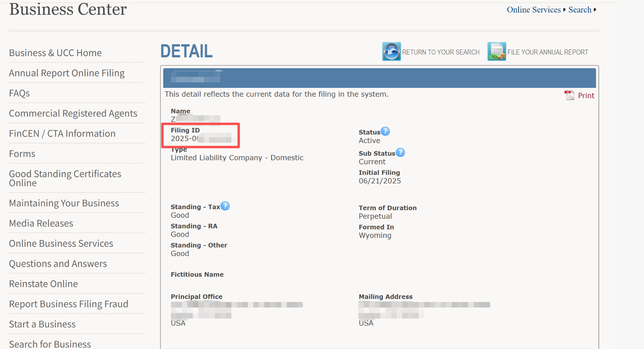Open Commercial Registered Agents page
The image size is (644, 349).
click(73, 113)
